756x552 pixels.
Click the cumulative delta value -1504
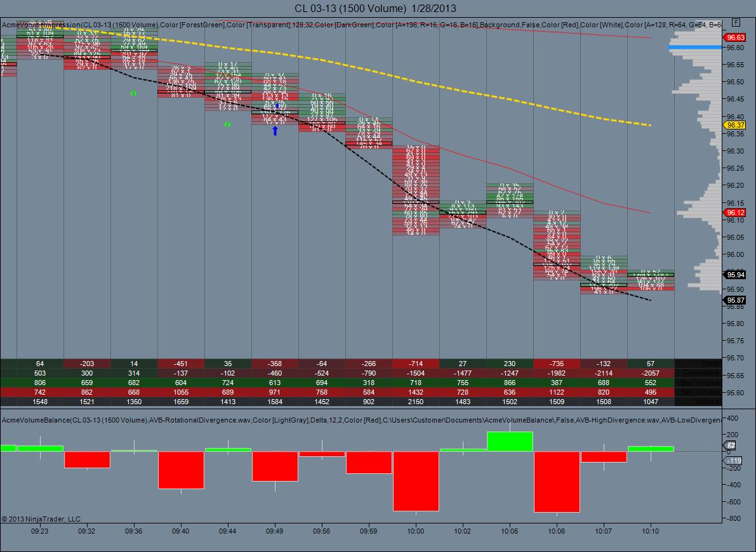[x=416, y=373]
